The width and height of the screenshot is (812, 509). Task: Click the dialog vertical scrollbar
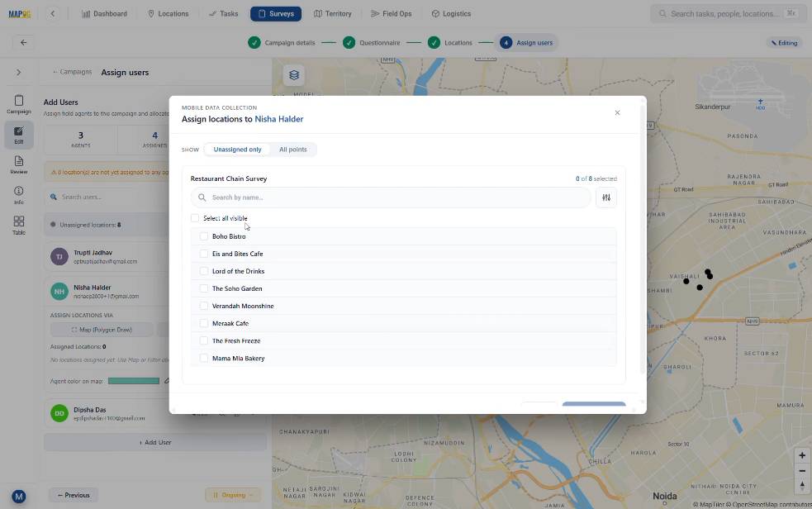tap(642, 238)
